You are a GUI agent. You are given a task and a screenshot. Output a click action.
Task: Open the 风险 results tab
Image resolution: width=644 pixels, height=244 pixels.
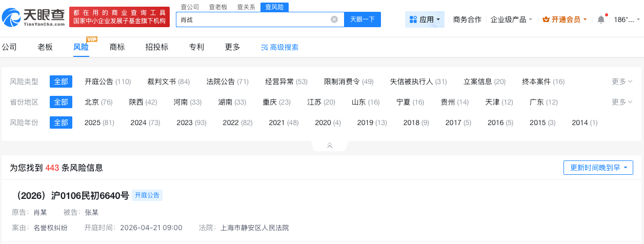(81, 47)
